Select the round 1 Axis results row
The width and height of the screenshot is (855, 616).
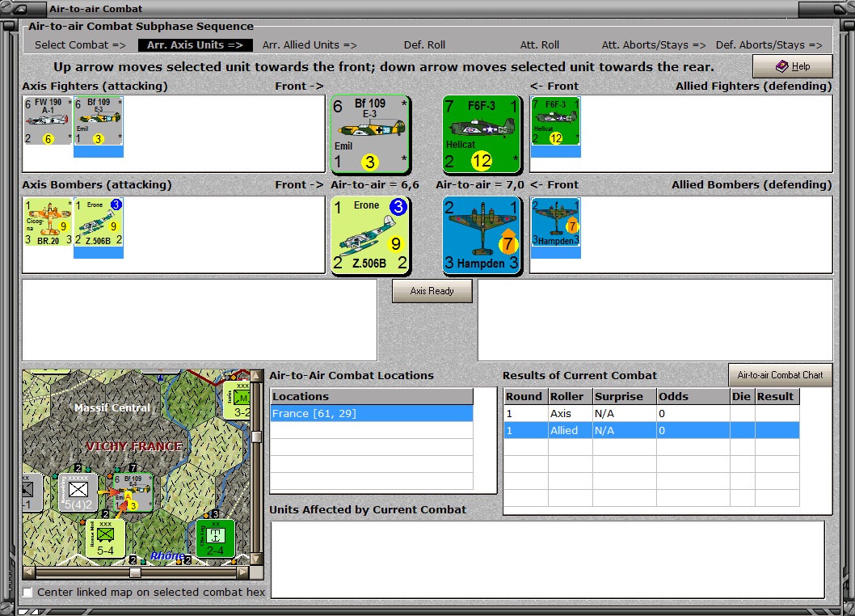click(651, 414)
